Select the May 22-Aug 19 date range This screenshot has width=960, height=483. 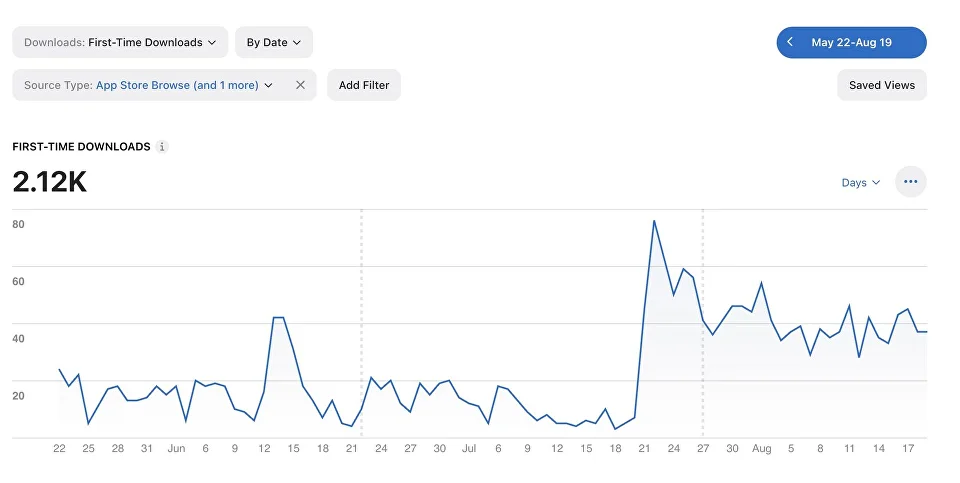(x=851, y=42)
